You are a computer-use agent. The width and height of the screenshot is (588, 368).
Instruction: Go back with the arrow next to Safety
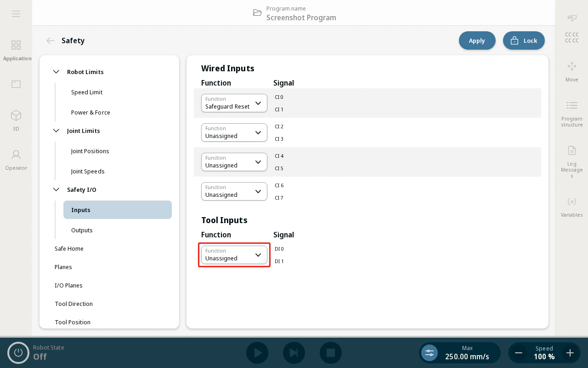click(x=51, y=40)
